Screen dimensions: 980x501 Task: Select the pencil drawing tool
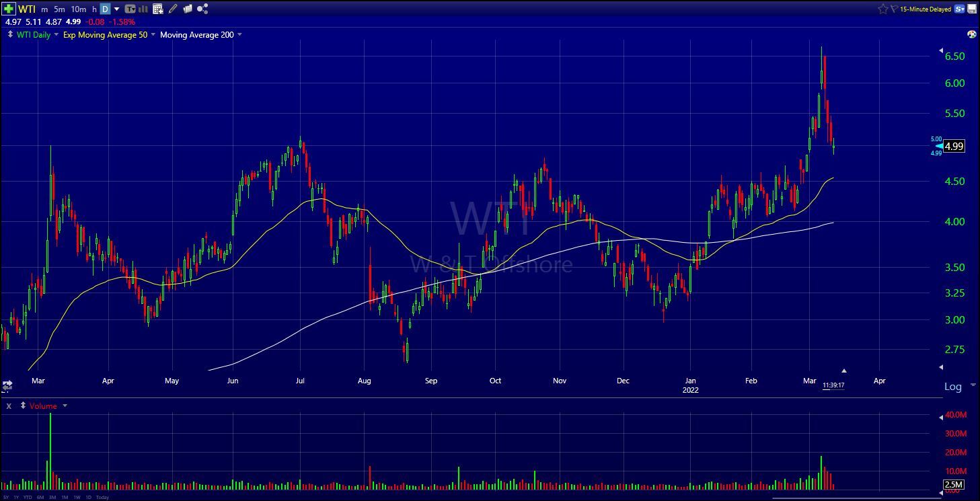pyautogui.click(x=173, y=9)
